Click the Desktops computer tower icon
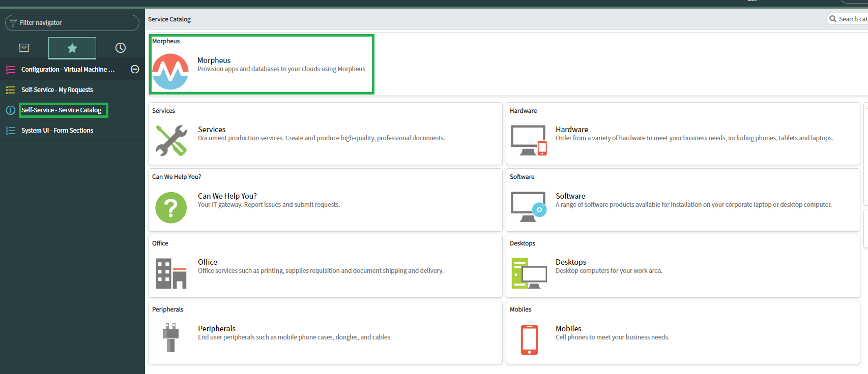868x374 pixels. coord(529,273)
